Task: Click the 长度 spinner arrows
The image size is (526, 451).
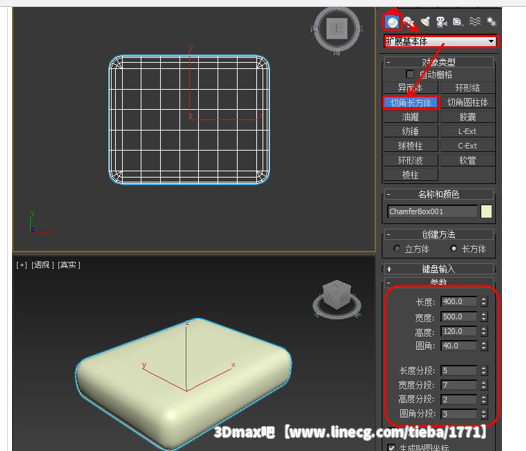Action: pyautogui.click(x=483, y=301)
